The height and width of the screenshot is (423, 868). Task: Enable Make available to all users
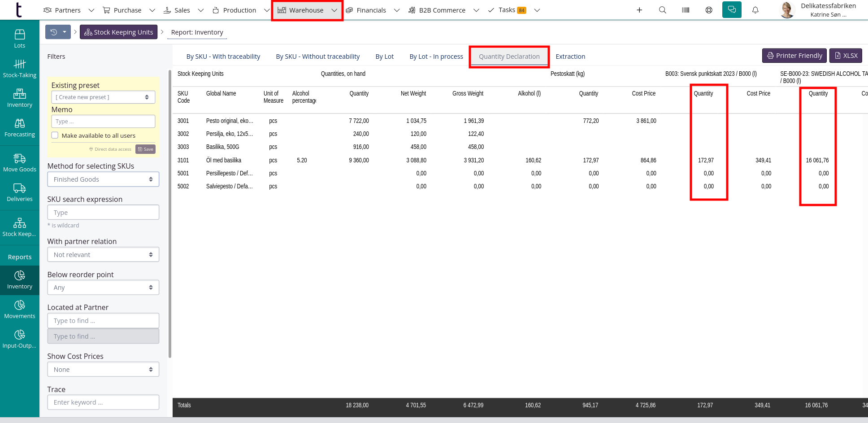(55, 135)
